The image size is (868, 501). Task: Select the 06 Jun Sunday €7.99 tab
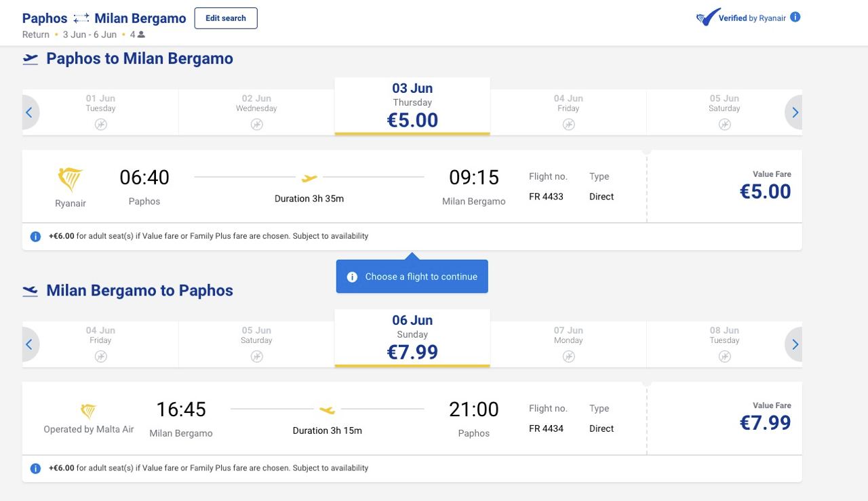(x=412, y=338)
